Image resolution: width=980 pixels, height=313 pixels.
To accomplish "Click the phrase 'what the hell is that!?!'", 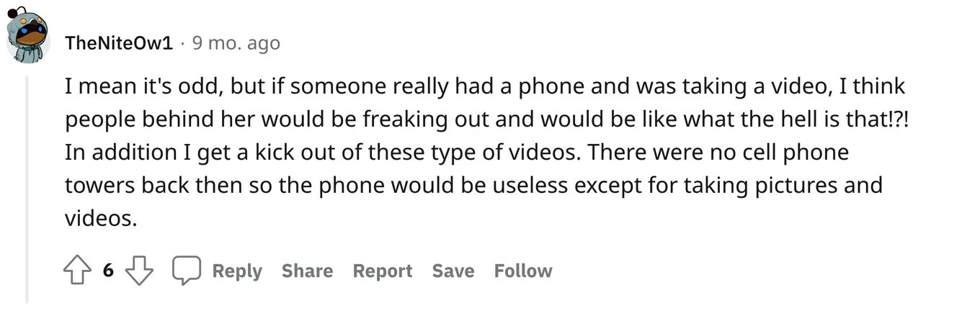I will 794,120.
